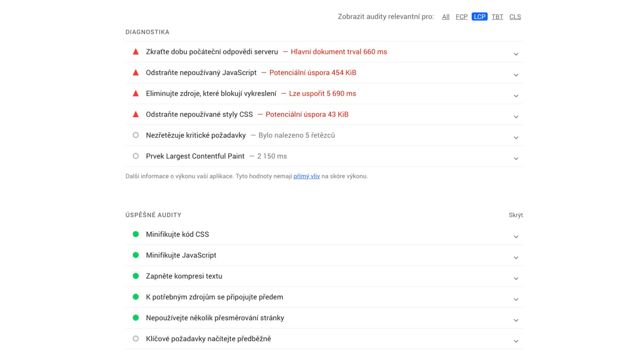Screen dimensions: 644x361
Task: Click gray circle beside Largest Contentful Paint element
Action: (x=136, y=156)
